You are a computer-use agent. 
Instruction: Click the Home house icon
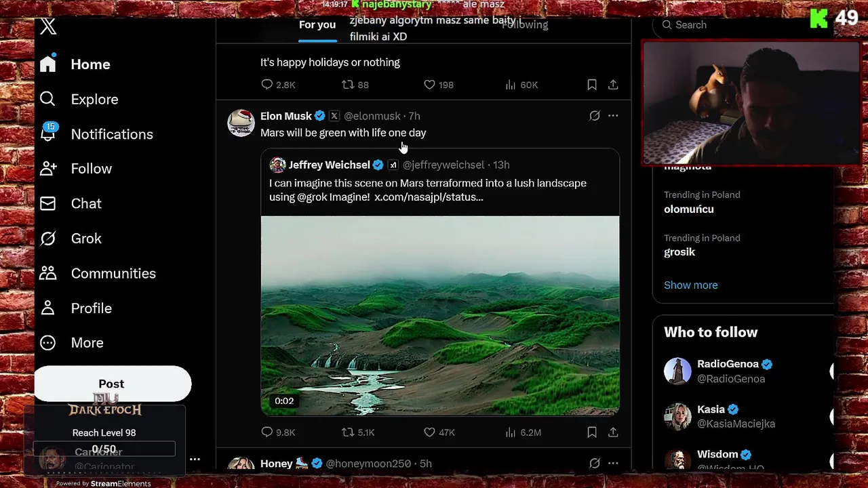point(47,64)
